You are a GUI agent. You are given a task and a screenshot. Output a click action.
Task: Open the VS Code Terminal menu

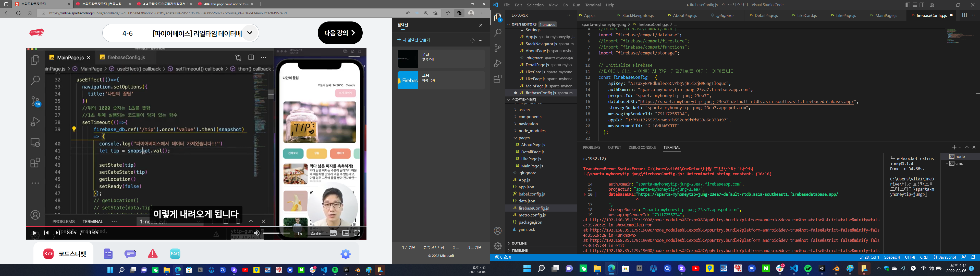click(593, 5)
